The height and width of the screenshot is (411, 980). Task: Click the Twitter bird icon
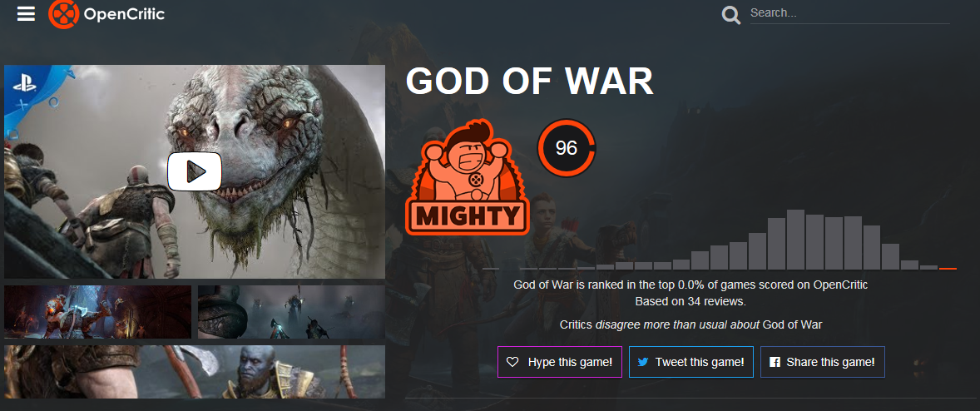pos(642,362)
